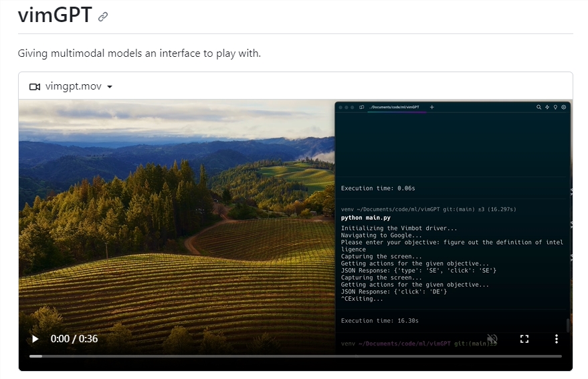Select the ../Documents/code/ml/vimGPT terminal tab
This screenshot has width=588, height=379.
click(x=394, y=107)
